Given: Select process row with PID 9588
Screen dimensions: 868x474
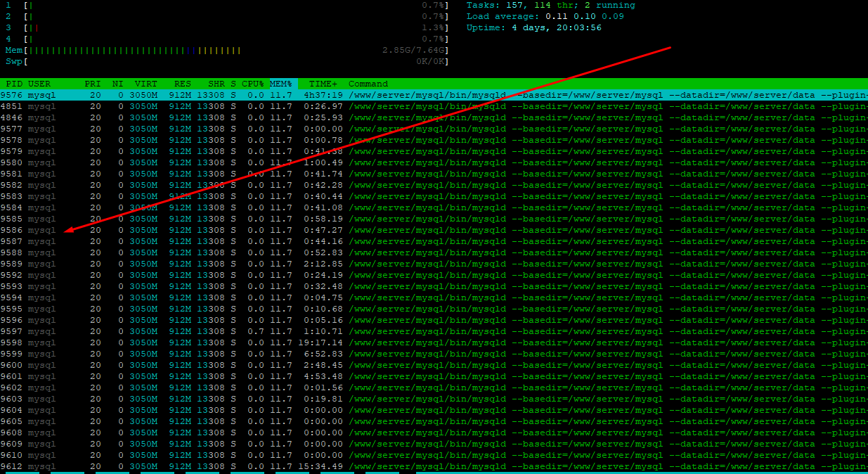Looking at the screenshot, I should pos(434,252).
